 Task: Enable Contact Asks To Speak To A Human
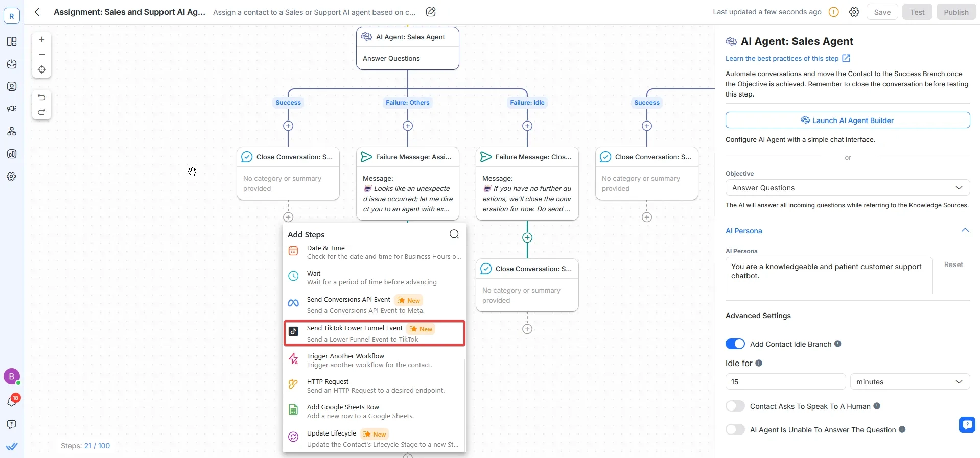pos(735,406)
